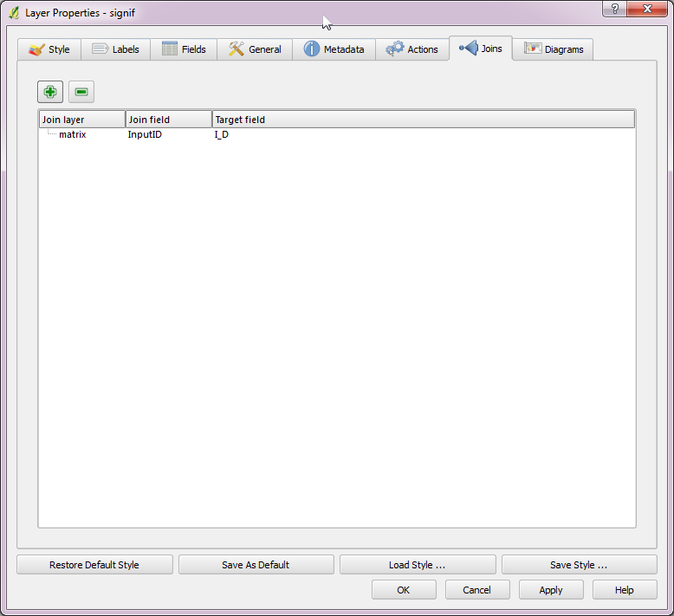Switch to the Diagrams tab
The height and width of the screenshot is (616, 674).
pos(553,49)
